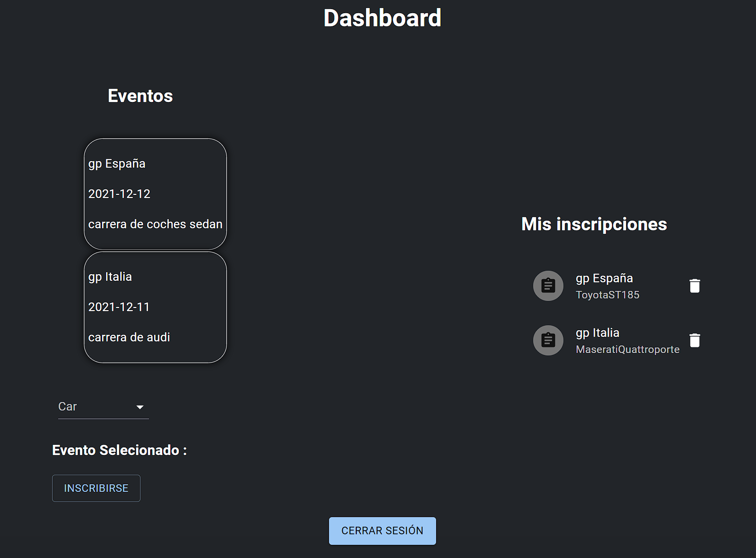Click the Mis inscripciones heading
The image size is (756, 558).
[x=594, y=224]
